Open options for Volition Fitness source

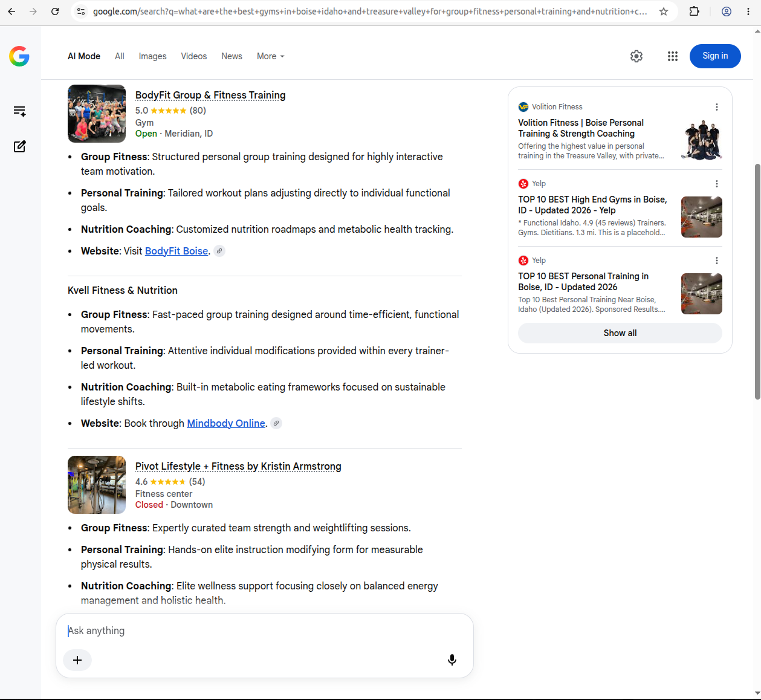[717, 107]
